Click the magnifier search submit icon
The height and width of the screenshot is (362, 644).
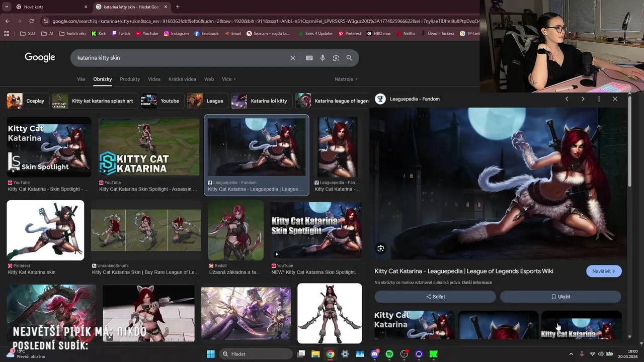[x=349, y=58]
